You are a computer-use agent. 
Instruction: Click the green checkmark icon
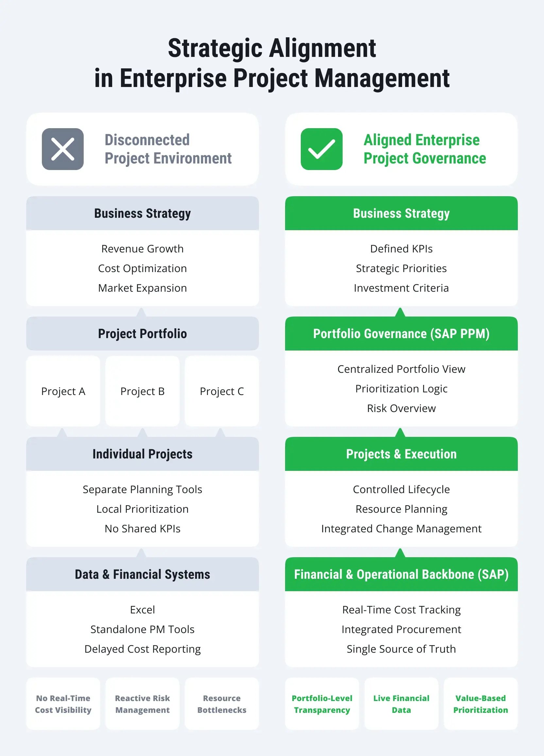pos(321,149)
